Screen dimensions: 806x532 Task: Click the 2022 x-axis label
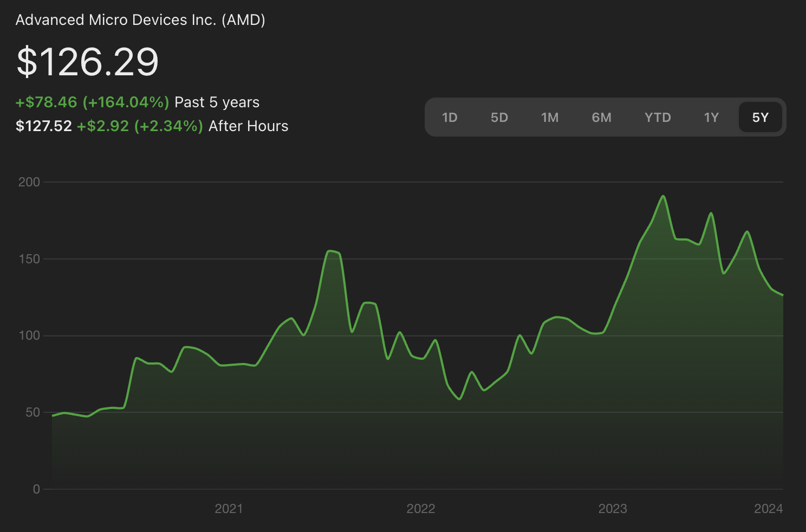pos(421,509)
